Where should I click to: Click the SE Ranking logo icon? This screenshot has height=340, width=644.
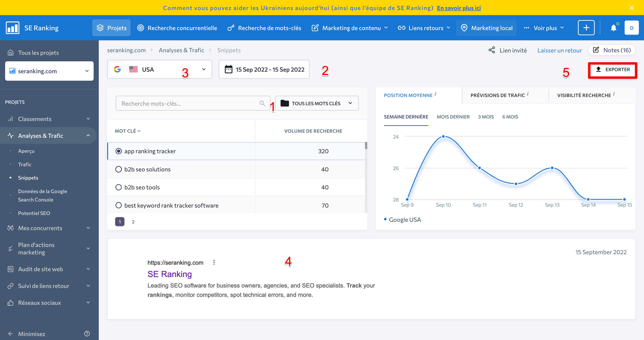13,28
